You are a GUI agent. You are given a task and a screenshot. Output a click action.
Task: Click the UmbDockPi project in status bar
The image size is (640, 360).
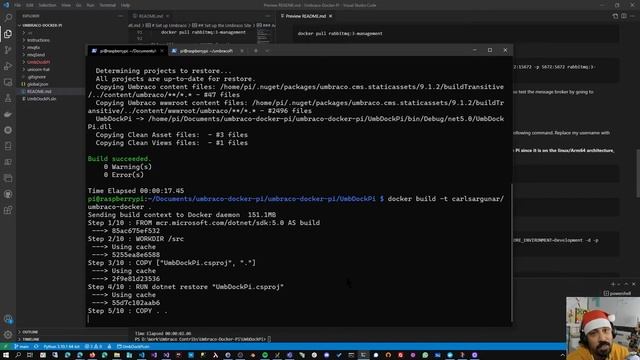tap(133, 347)
